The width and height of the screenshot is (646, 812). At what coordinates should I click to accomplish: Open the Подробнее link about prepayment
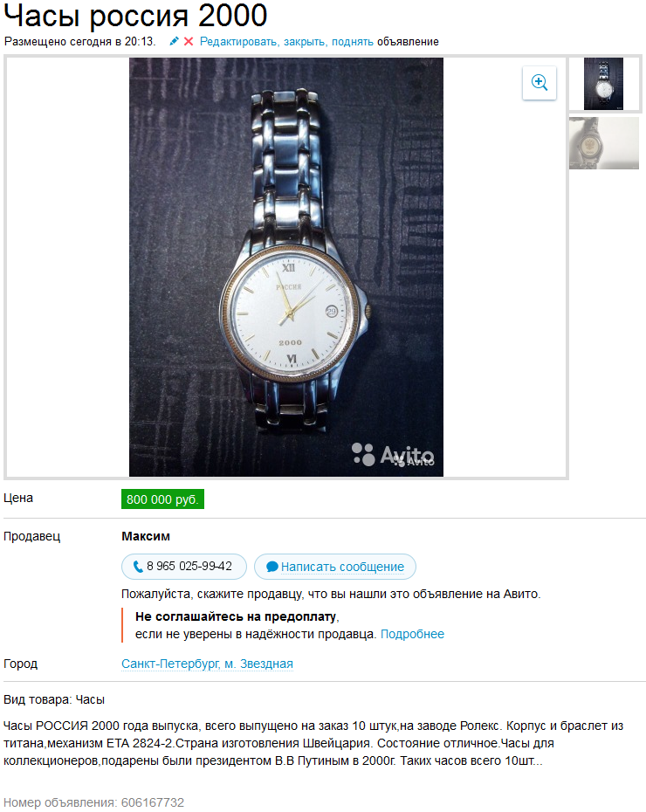coord(412,634)
